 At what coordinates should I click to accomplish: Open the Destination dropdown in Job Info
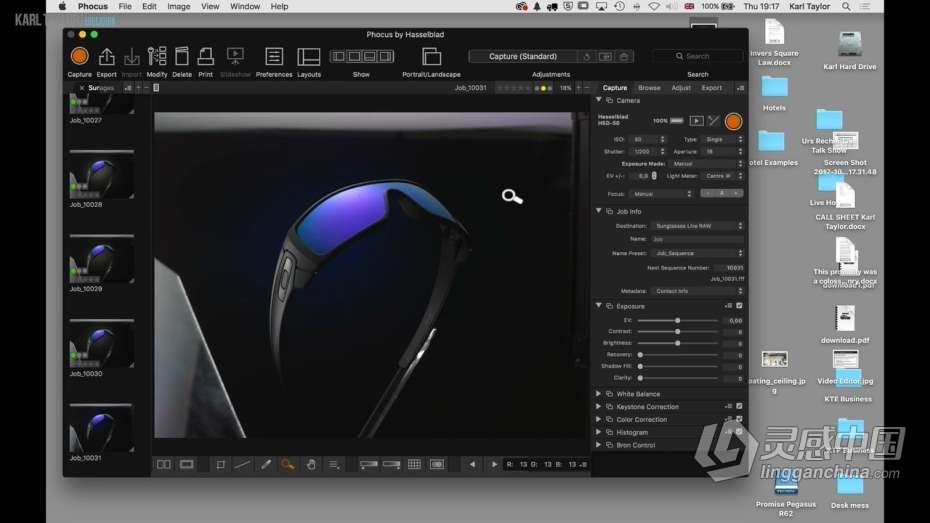coord(697,226)
